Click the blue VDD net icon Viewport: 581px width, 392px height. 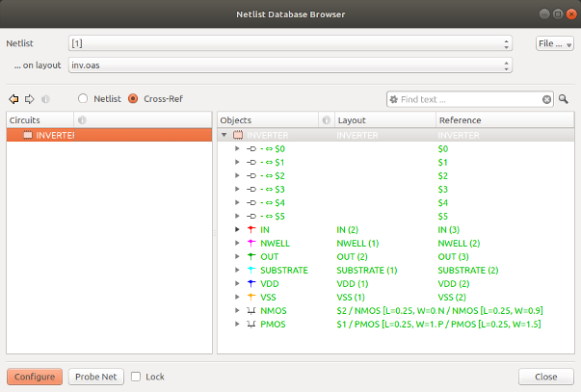251,284
